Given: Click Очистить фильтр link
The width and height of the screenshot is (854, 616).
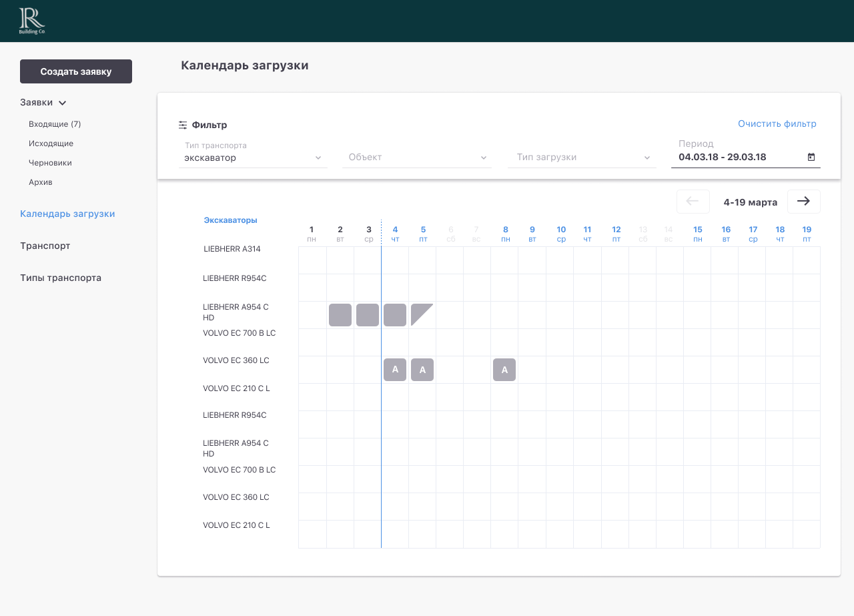Looking at the screenshot, I should click(777, 123).
